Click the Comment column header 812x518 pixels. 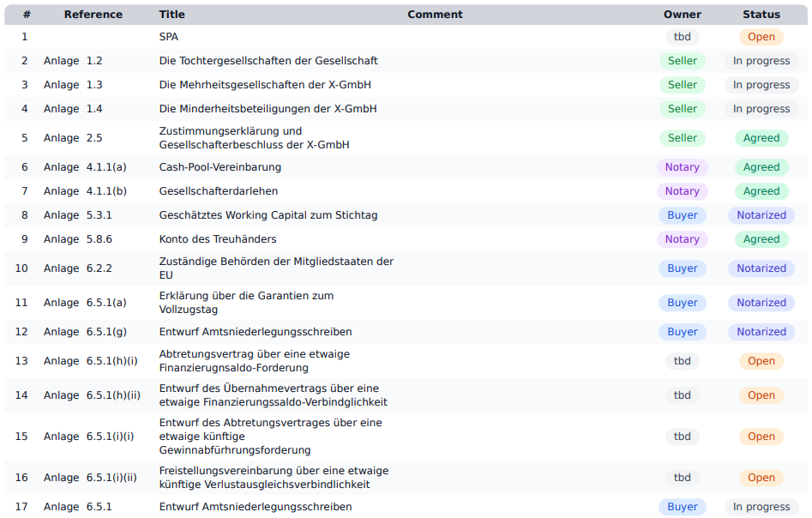pos(435,15)
